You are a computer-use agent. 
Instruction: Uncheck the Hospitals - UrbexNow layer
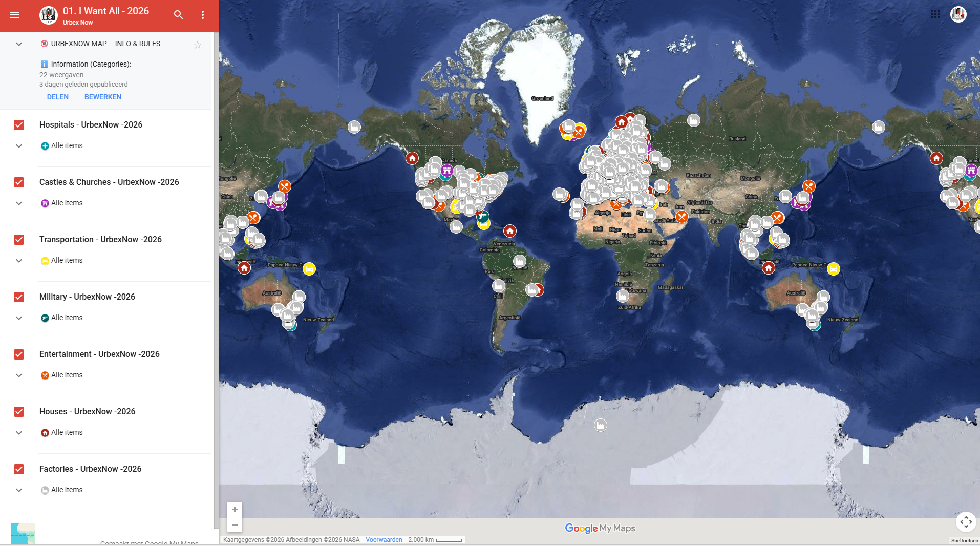coord(19,125)
